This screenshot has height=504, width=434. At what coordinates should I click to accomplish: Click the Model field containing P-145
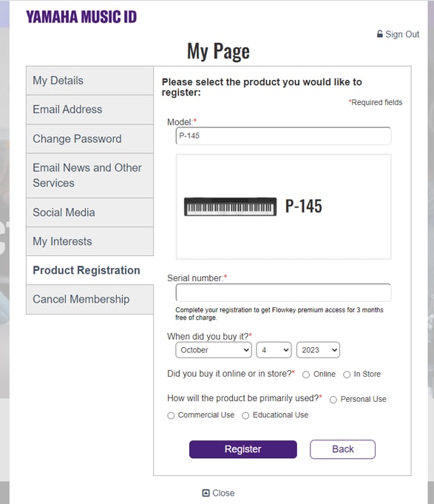tap(283, 136)
